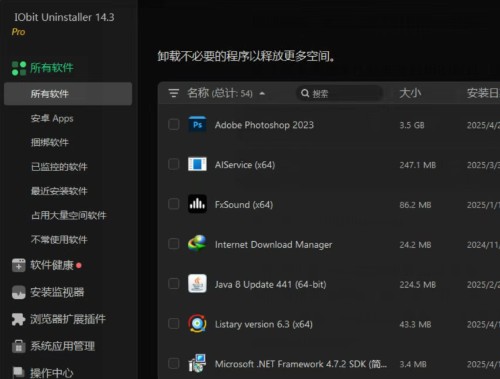Click the 3.5 GB size value

coord(412,125)
